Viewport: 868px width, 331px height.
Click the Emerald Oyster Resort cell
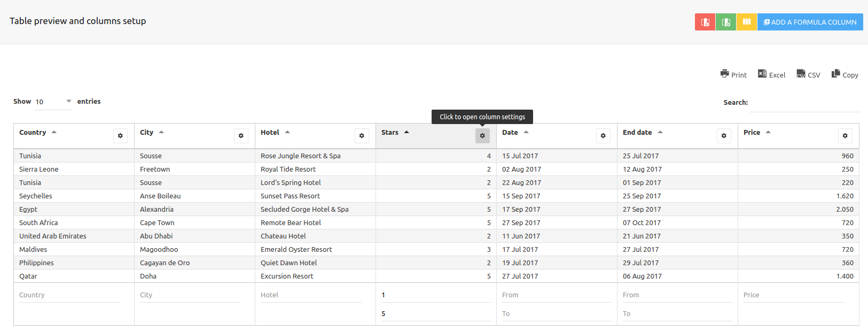tap(315, 249)
